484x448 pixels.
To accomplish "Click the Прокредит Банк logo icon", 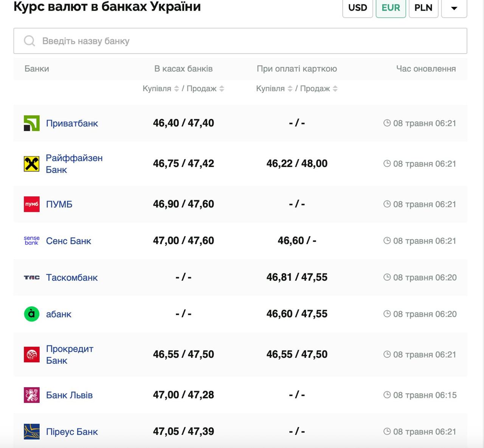I will 32,355.
